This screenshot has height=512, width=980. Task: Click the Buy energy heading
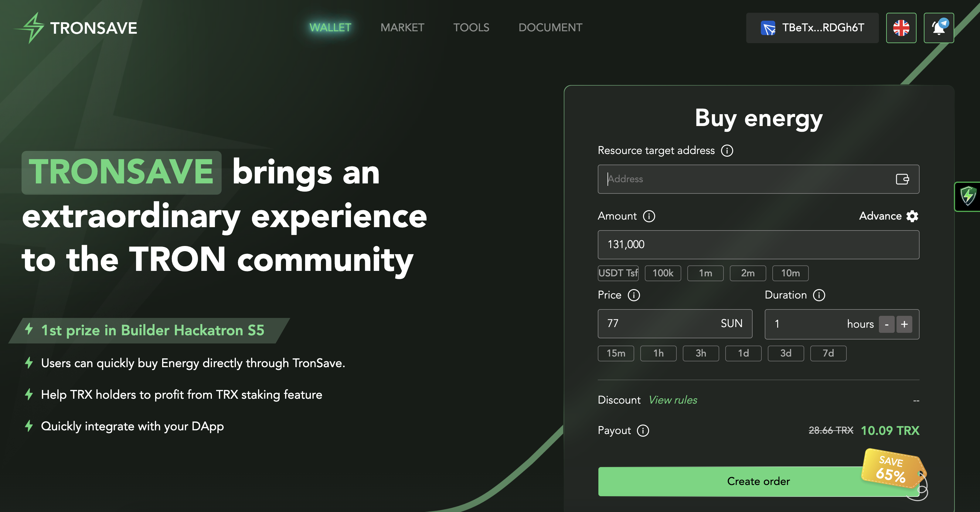(x=759, y=118)
